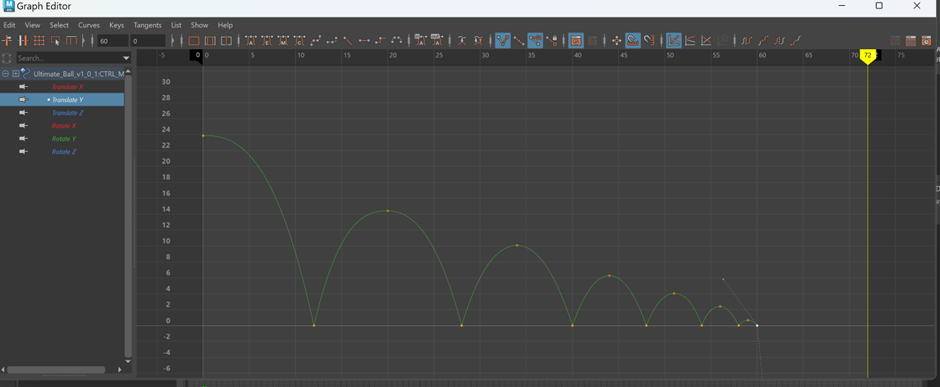940x387 pixels.
Task: Select the Move Nearest Picked Key tool
Action: coord(7,41)
